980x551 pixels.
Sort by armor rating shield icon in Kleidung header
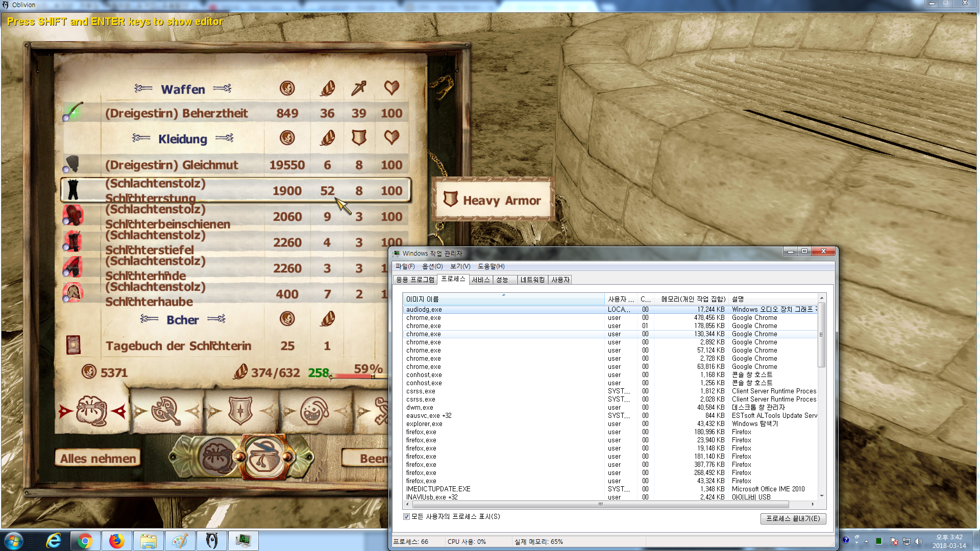[x=359, y=138]
